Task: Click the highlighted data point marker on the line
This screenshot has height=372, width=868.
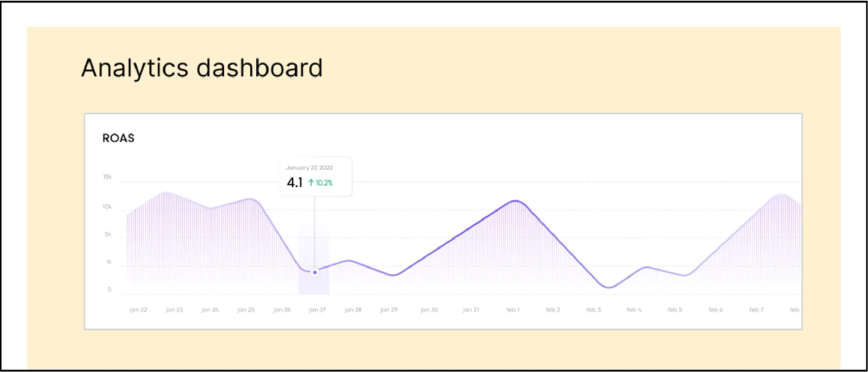Action: pos(315,272)
